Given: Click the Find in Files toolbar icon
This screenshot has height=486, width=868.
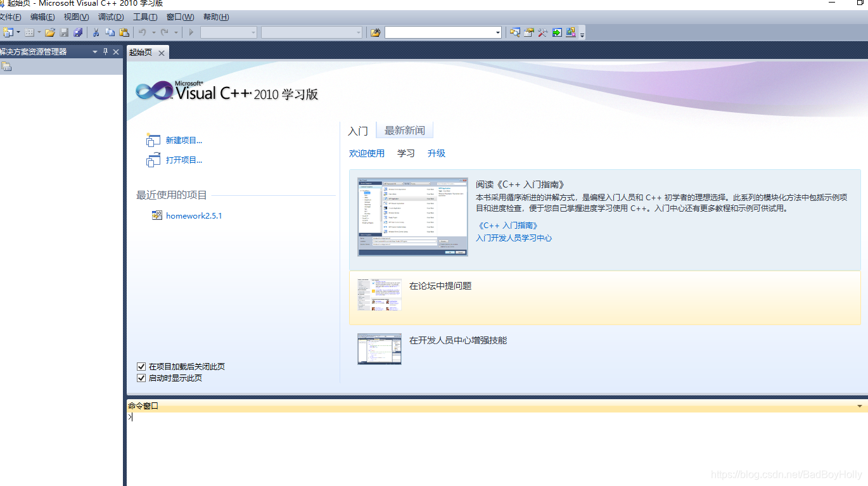Looking at the screenshot, I should [375, 32].
